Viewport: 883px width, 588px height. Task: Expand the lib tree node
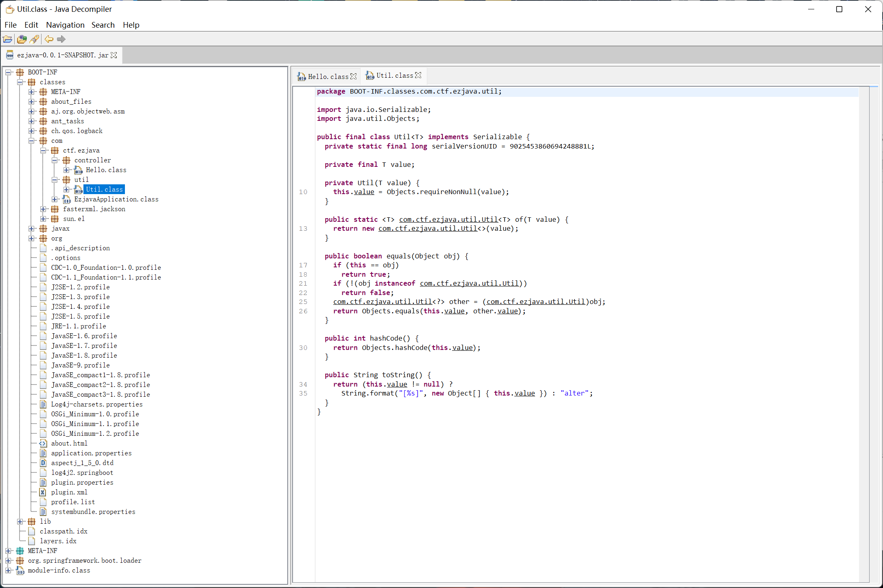(x=20, y=522)
